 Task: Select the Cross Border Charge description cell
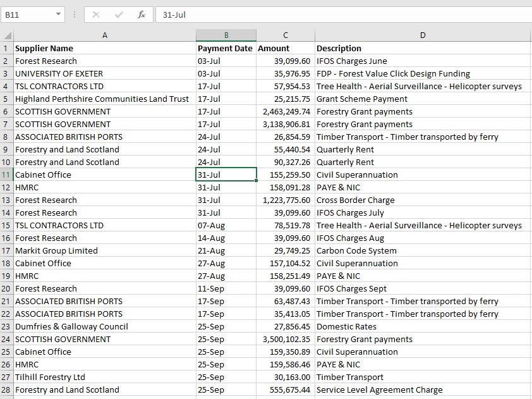point(422,200)
